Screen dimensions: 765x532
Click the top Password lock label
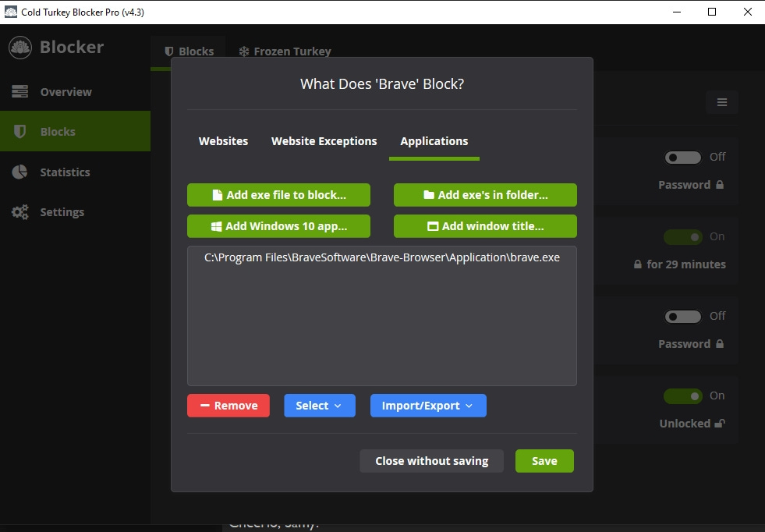pyautogui.click(x=691, y=185)
